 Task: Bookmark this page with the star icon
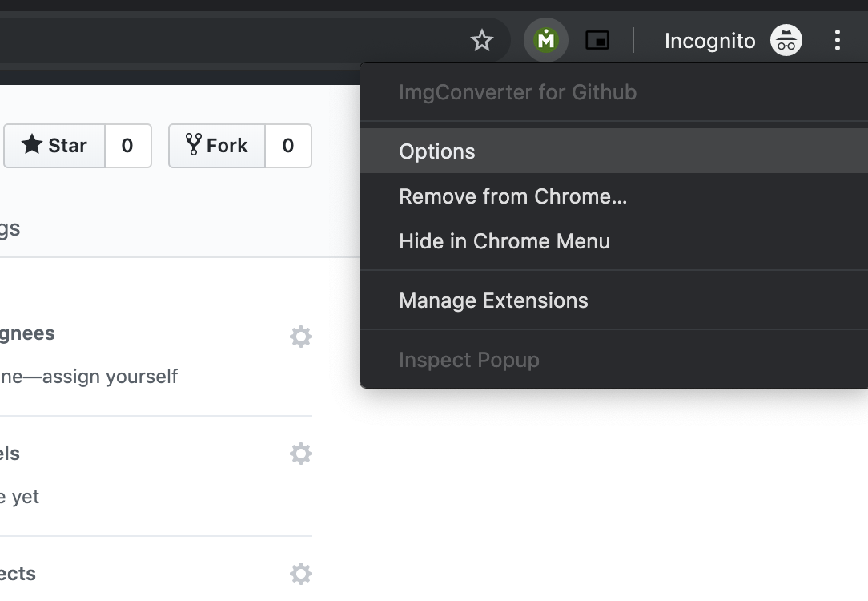(481, 41)
